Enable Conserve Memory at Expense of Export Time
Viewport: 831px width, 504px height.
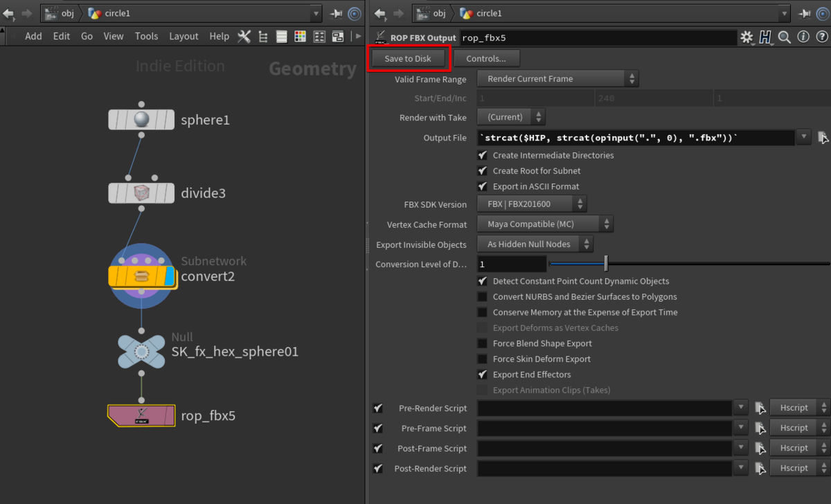point(482,312)
